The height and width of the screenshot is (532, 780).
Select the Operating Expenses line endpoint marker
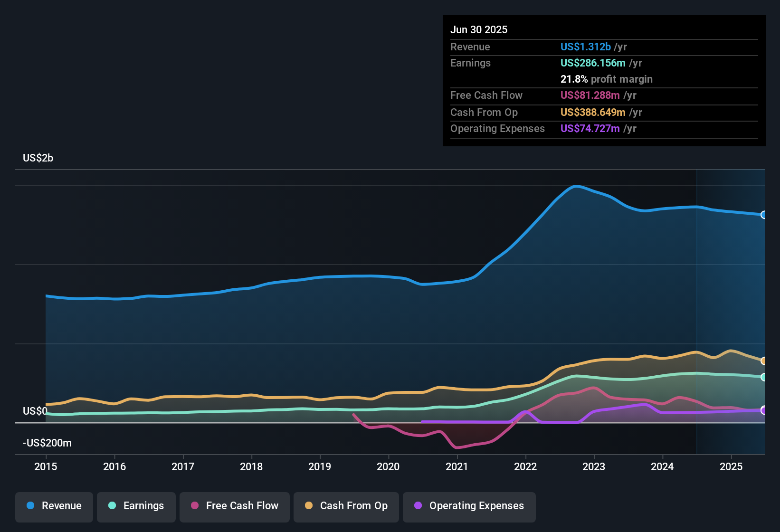coord(763,410)
